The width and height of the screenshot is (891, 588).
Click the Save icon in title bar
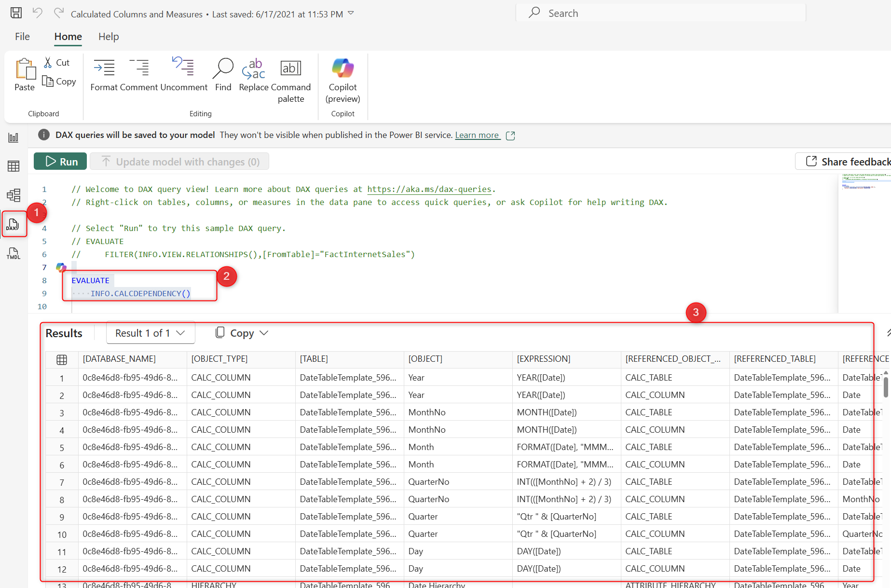click(x=16, y=13)
